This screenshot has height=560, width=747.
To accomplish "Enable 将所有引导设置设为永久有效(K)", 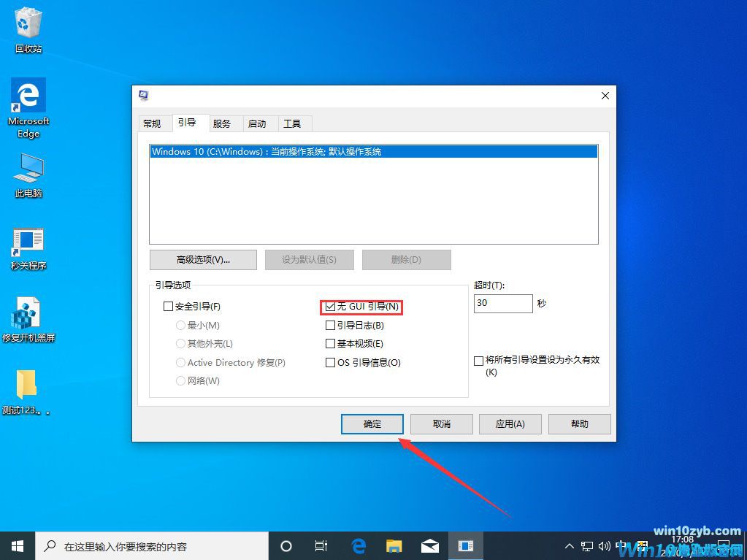I will [x=480, y=359].
